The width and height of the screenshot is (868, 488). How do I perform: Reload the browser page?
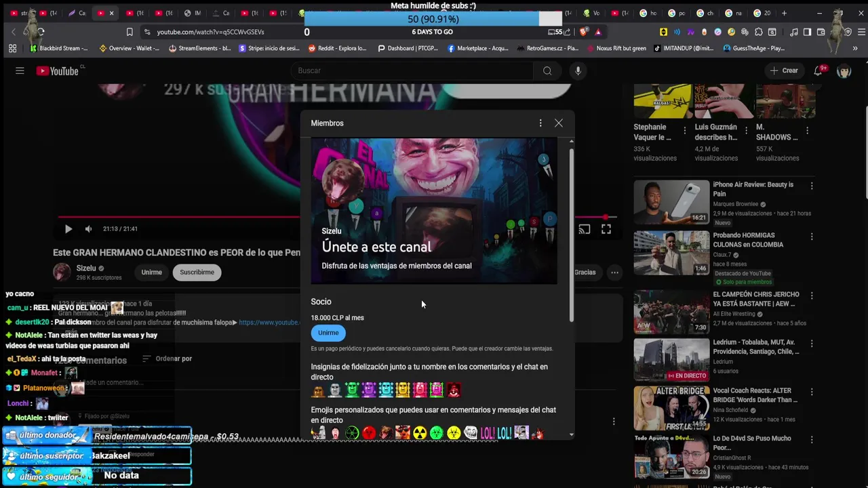(x=41, y=32)
